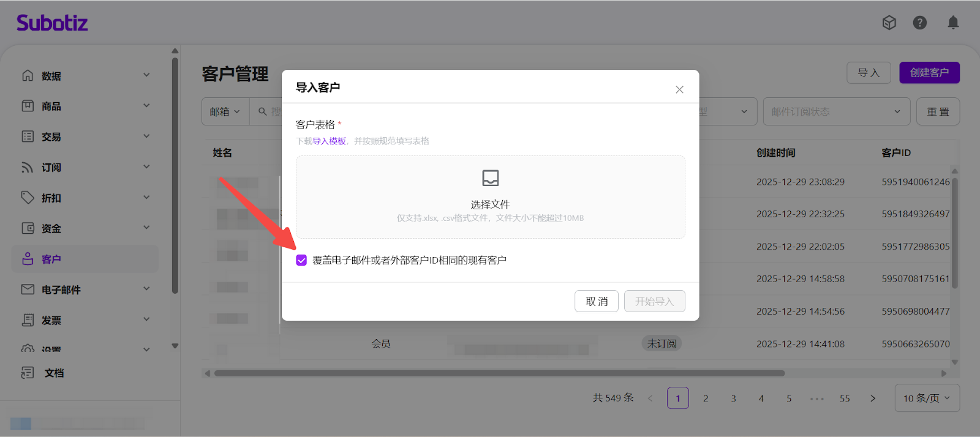Image resolution: width=980 pixels, height=437 pixels.
Task: Open the 导入模板 download link
Action: point(329,141)
